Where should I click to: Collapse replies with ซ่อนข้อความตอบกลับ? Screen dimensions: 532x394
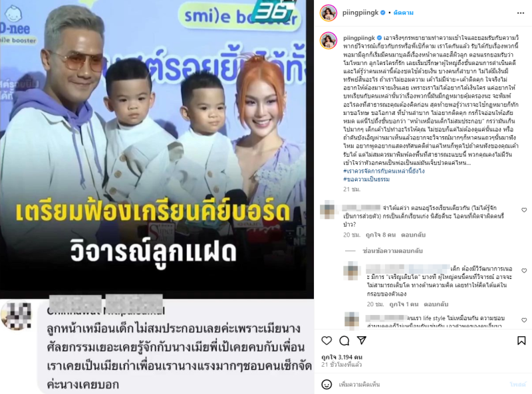[392, 251]
